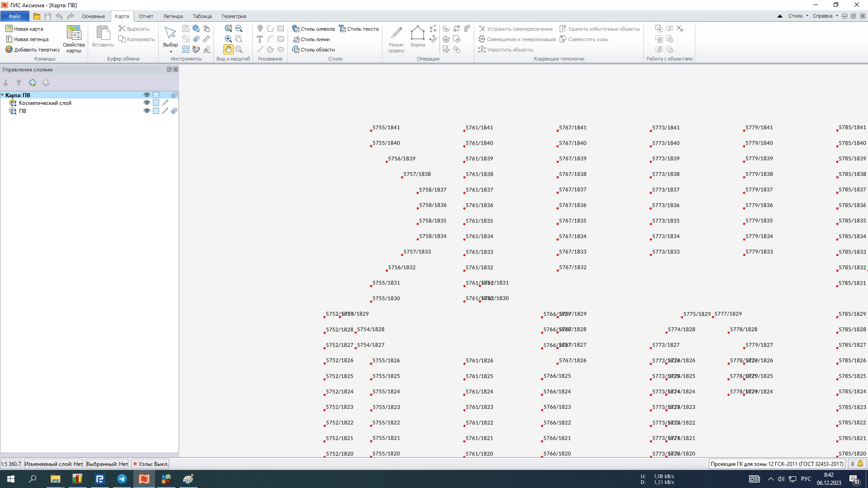Toggle Узлы: Выкл. snapping indicator
Image resolution: width=868 pixels, height=488 pixels.
pyautogui.click(x=151, y=464)
